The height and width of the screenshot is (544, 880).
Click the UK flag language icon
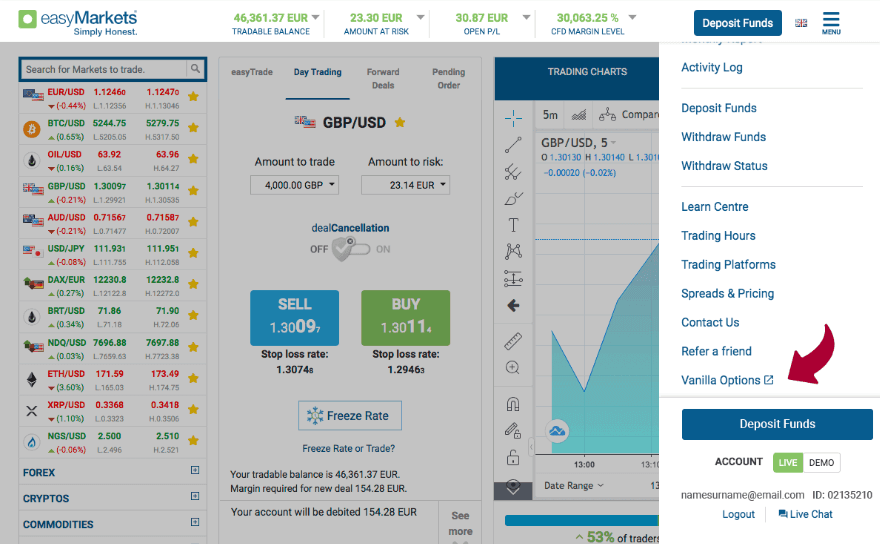click(x=801, y=23)
